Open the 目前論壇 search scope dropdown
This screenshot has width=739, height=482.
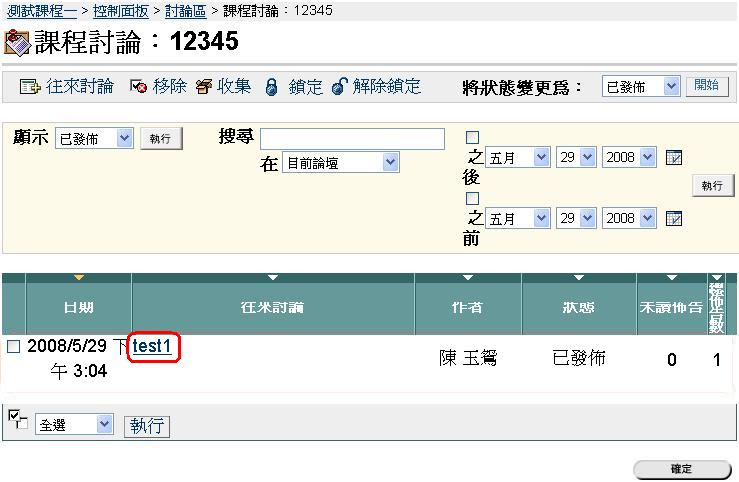click(x=340, y=163)
